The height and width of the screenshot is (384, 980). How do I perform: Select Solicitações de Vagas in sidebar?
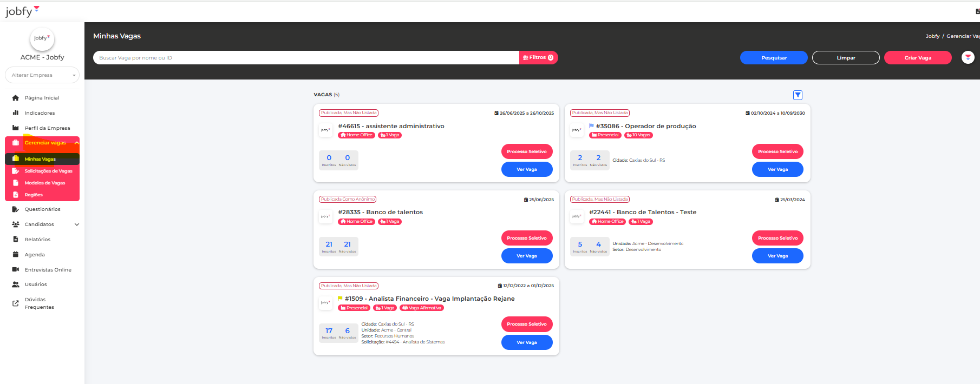click(48, 171)
